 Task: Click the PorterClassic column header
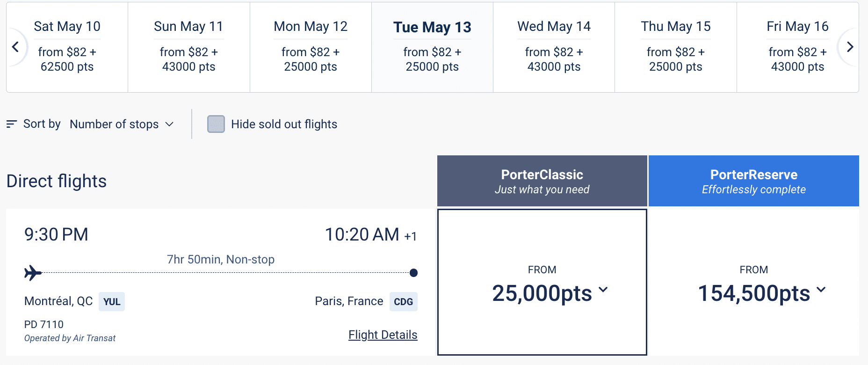point(542,181)
